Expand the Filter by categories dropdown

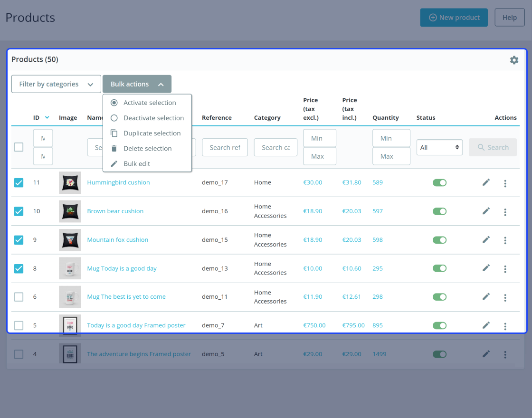click(56, 84)
